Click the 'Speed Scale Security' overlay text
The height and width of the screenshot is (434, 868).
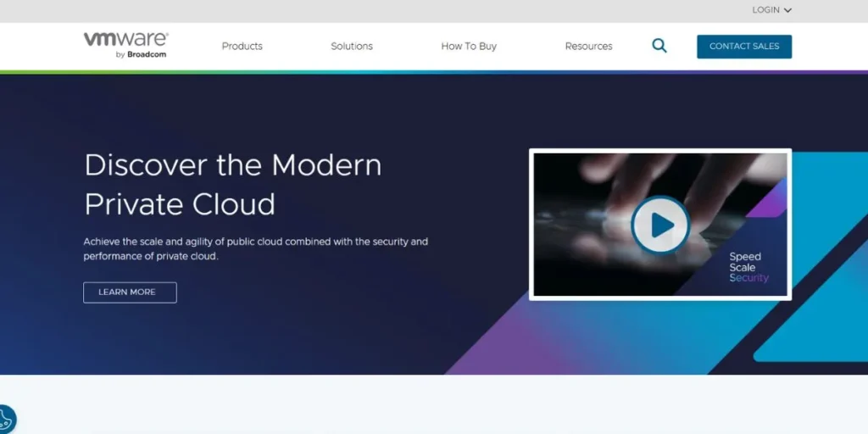[x=748, y=267]
